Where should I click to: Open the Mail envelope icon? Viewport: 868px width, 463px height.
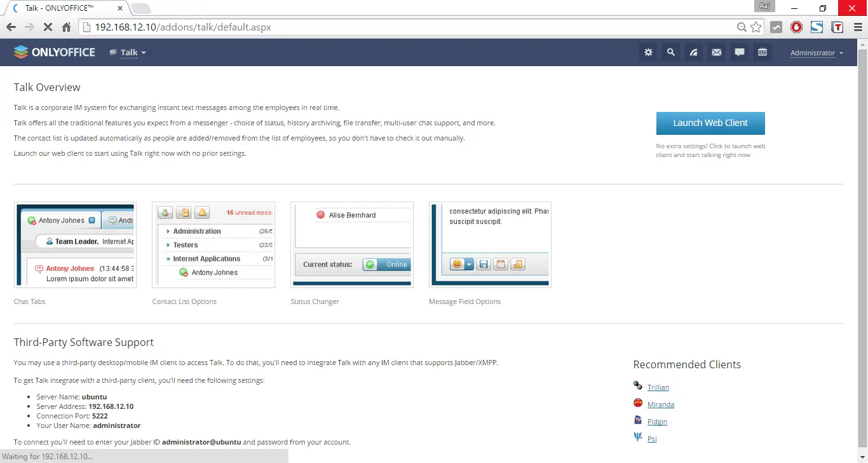(x=717, y=52)
